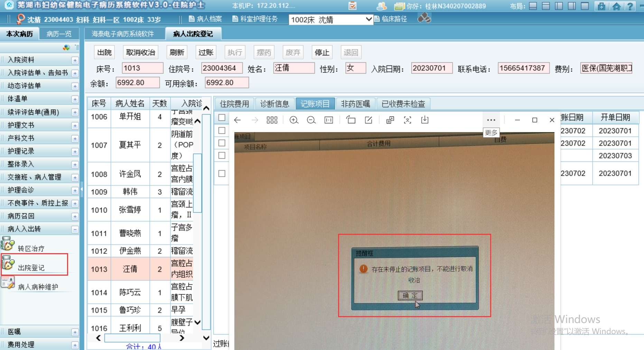Open the 诊断信息 tab
644x350 pixels.
coord(274,104)
